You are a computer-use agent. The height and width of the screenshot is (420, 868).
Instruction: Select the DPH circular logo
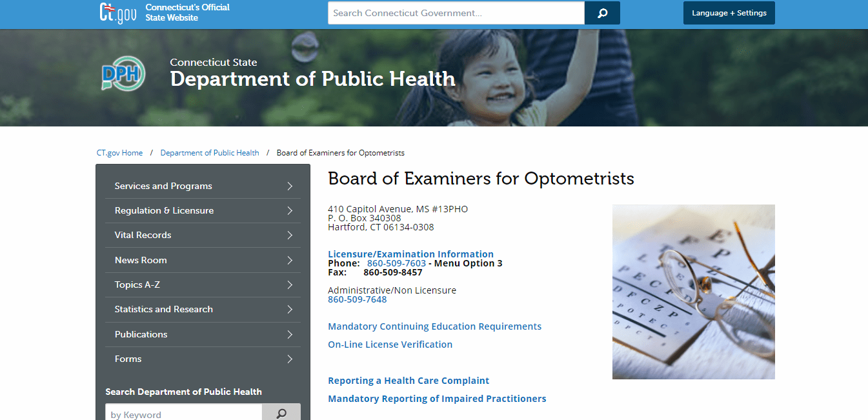point(123,74)
